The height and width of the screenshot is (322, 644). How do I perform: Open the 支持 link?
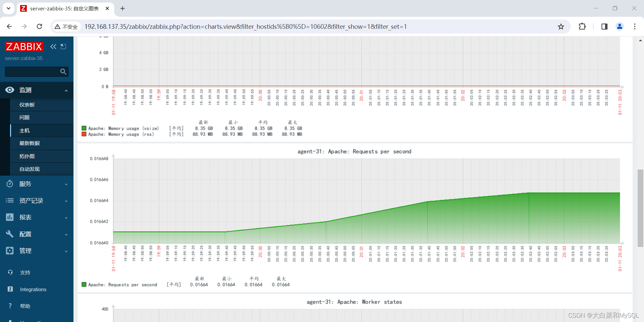tap(25, 273)
